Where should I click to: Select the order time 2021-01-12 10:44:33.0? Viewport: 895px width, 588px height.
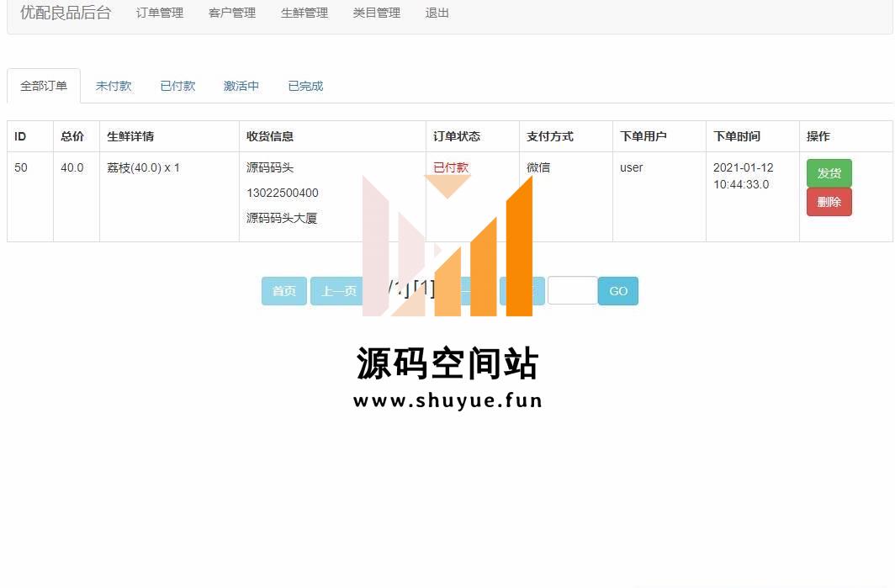tap(744, 176)
